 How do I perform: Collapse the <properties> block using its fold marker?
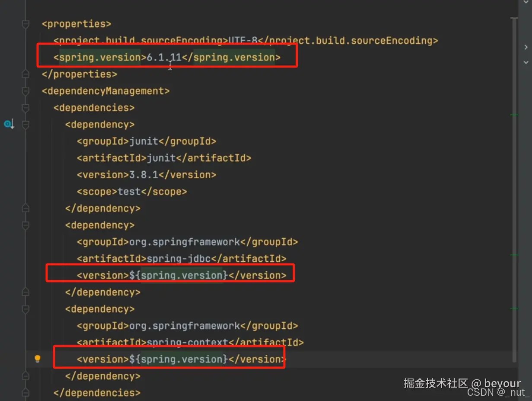click(25, 24)
